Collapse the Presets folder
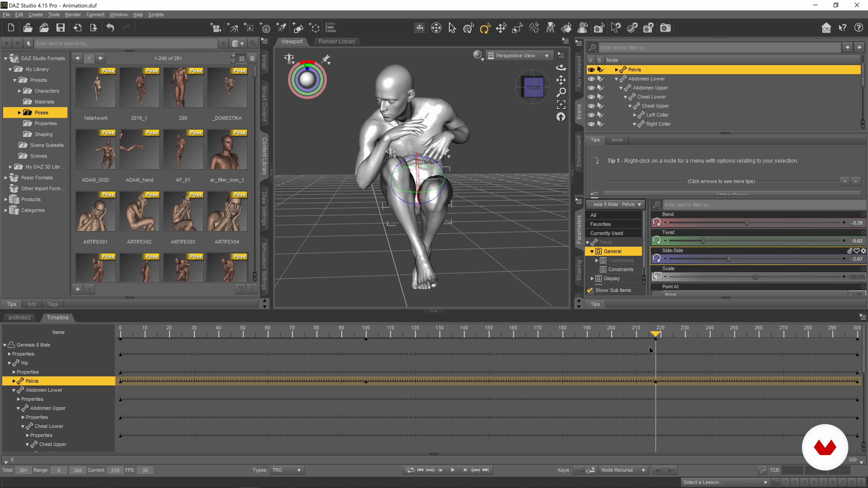This screenshot has width=868, height=488. pyautogui.click(x=14, y=80)
